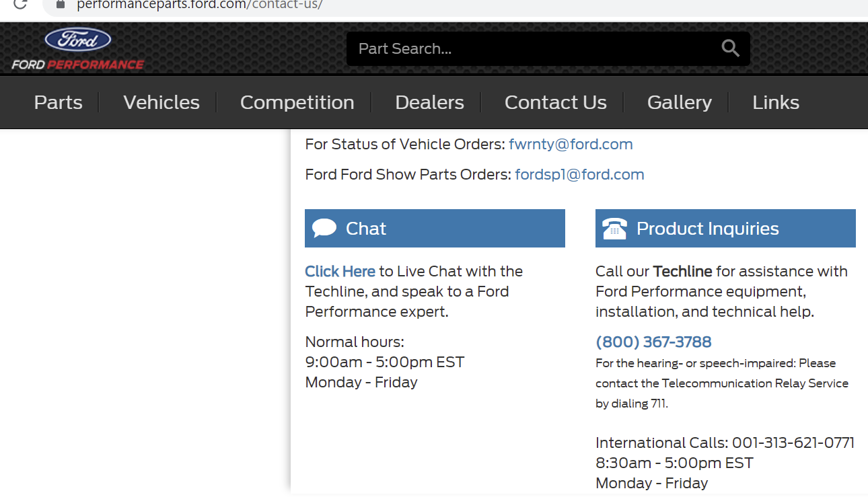Dial the (800) 367-3788 Techline number
The height and width of the screenshot is (497, 868).
coord(653,342)
